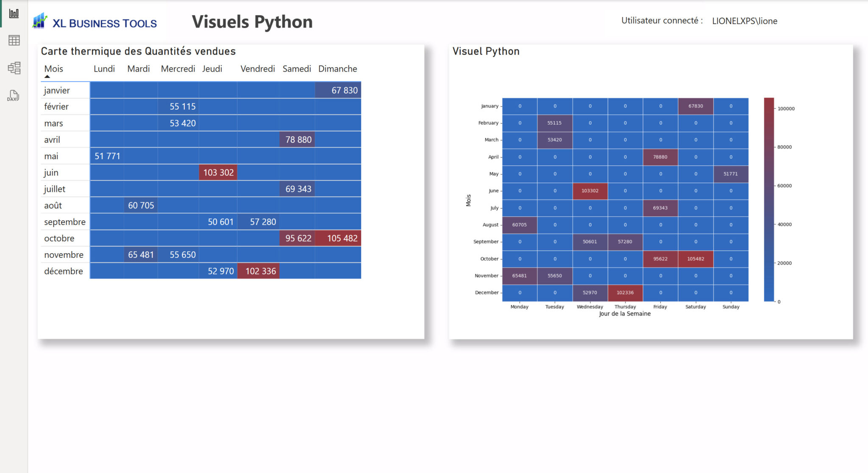Switch to the Table data view
The width and height of the screenshot is (868, 473).
point(14,41)
